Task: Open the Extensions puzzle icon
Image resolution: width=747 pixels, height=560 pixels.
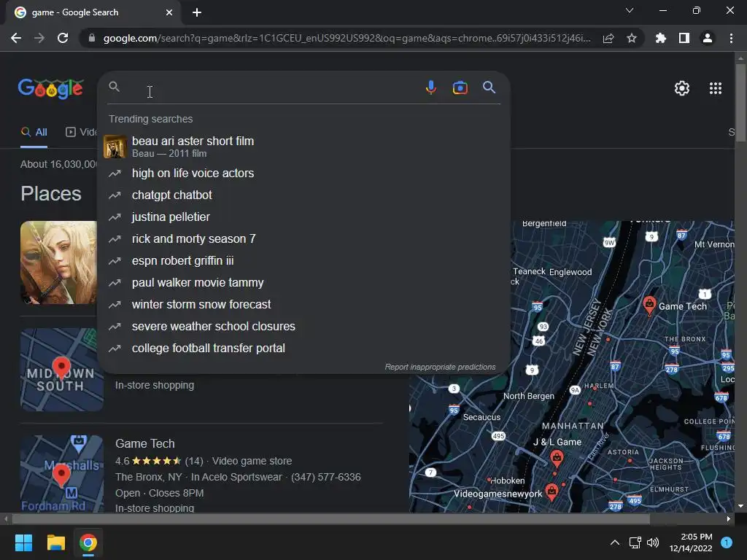Action: 660,38
